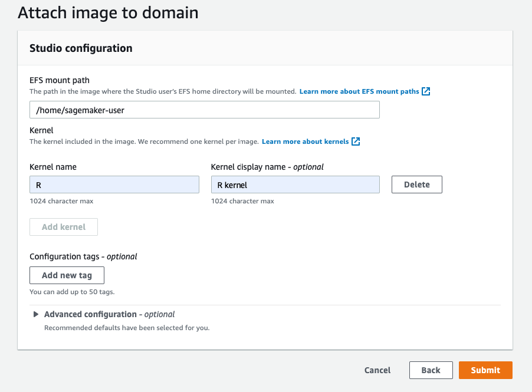Click the Kernel name field label

click(x=53, y=167)
